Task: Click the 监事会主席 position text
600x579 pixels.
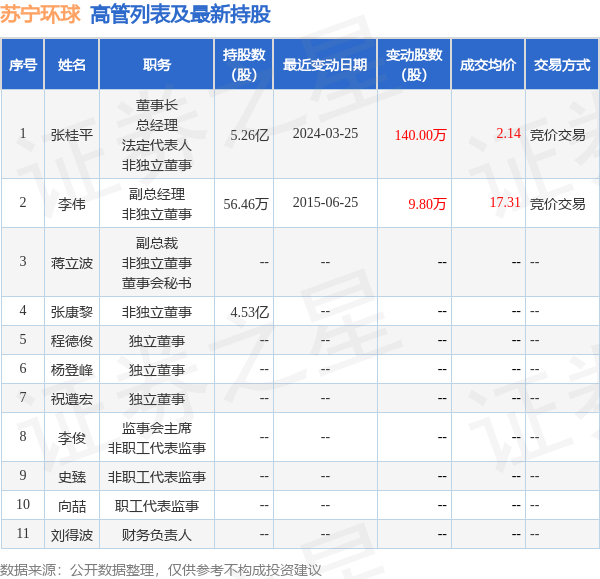Action: 157,428
